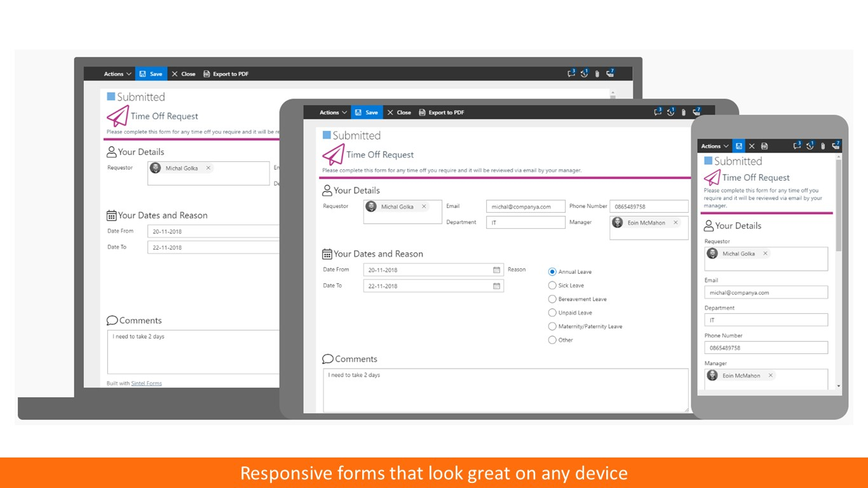Click the Time Off Request paper plane logo

333,154
